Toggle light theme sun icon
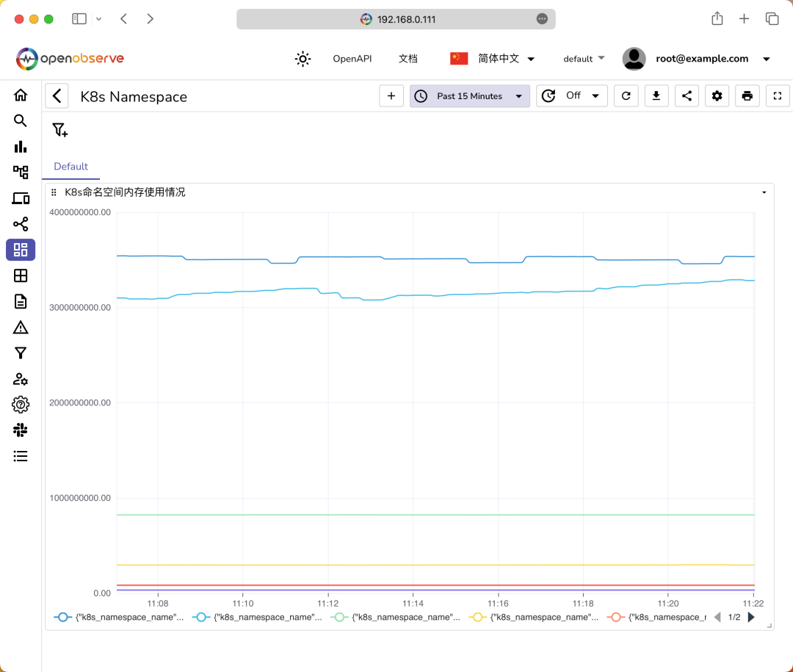 pos(303,59)
